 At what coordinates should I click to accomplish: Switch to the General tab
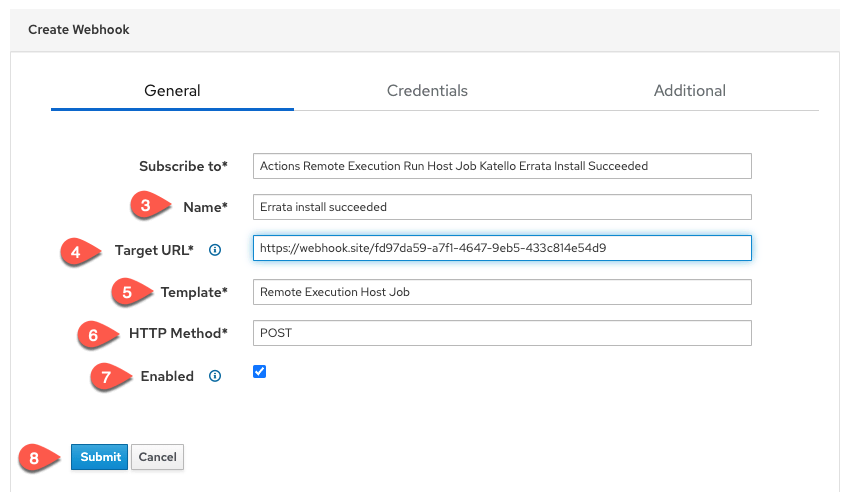click(172, 90)
